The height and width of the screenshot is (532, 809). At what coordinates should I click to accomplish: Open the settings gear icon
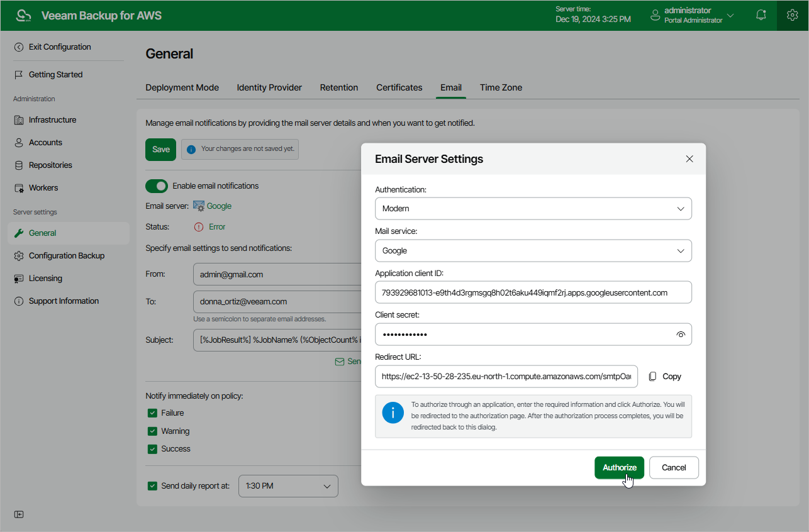point(793,15)
